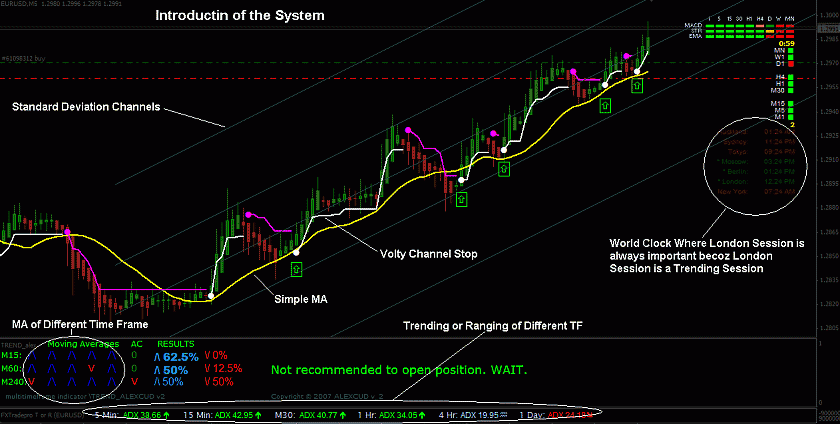Viewport: 840px width, 424px height.
Task: Click the 'Moving Averages' heading
Action: pos(83,344)
